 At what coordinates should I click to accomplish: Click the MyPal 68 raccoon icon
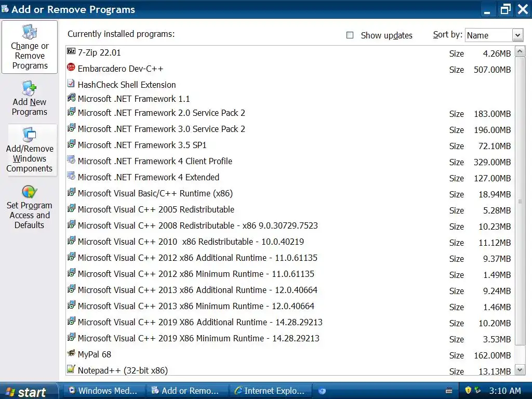pos(71,353)
